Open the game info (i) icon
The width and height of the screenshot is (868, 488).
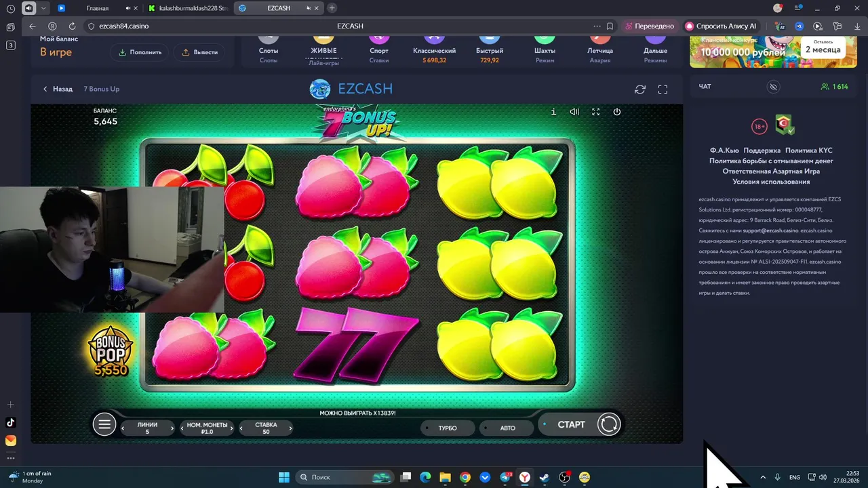pos(553,112)
